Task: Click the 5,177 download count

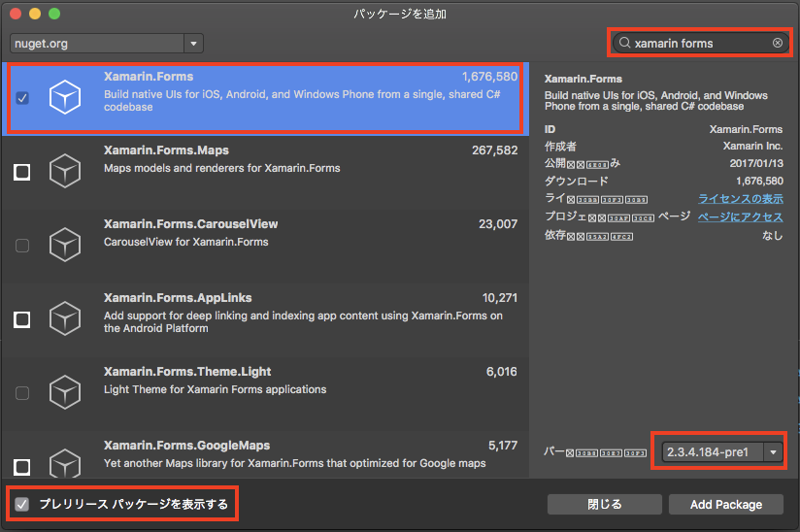Action: 503,446
